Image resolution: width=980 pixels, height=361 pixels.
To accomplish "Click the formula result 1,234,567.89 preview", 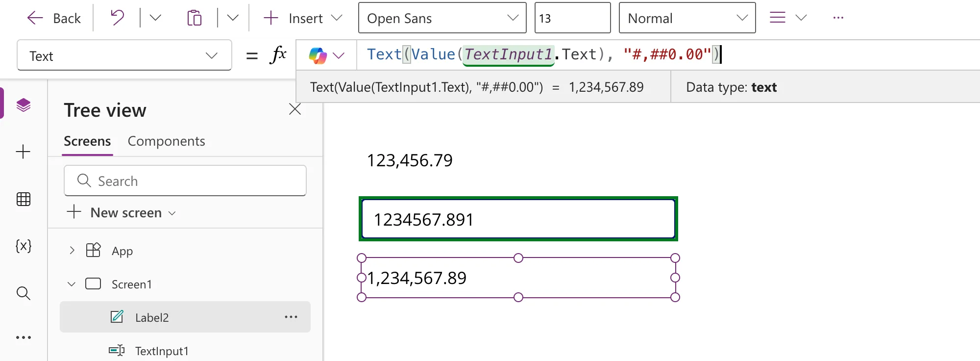I will click(x=606, y=87).
